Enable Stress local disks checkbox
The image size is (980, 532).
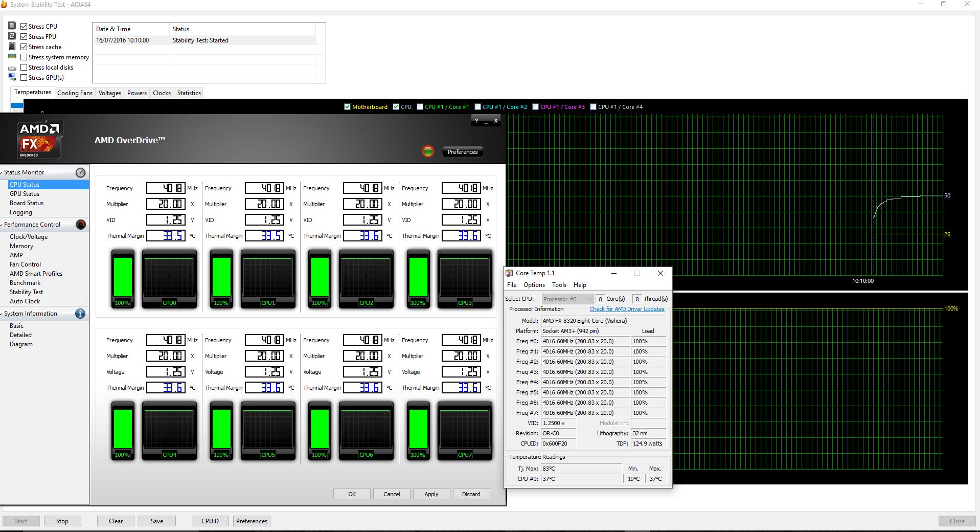click(24, 67)
